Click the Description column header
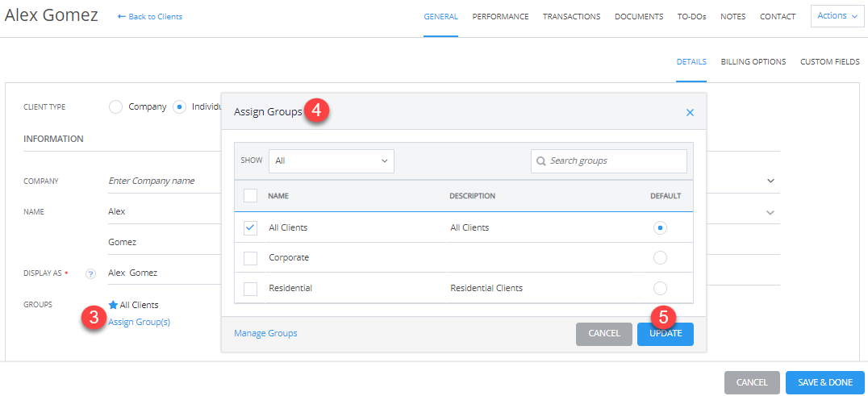 (472, 196)
